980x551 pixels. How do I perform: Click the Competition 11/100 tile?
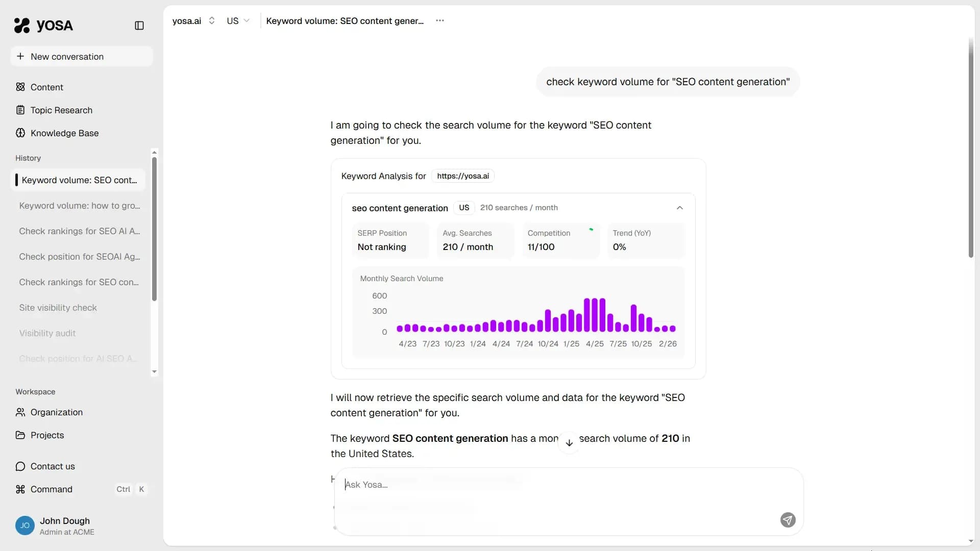[x=561, y=240]
